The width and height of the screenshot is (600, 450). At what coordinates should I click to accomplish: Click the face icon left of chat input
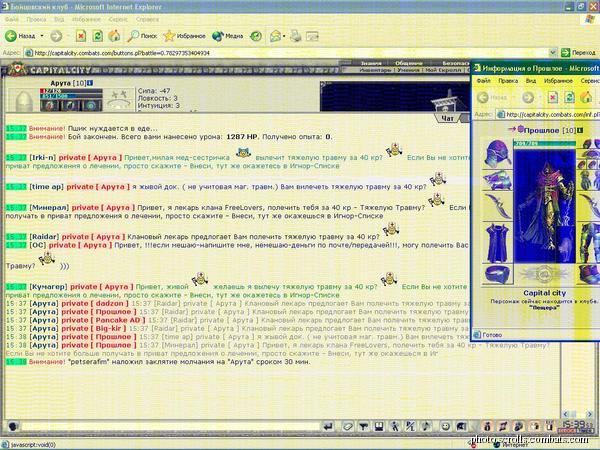coord(13,426)
